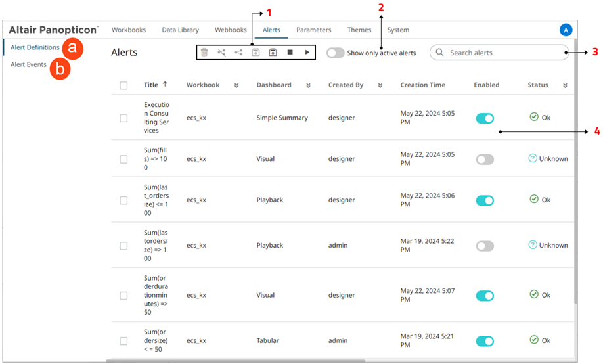Expand the Dashboard column filter chevron
This screenshot has width=603, height=364.
[x=309, y=85]
